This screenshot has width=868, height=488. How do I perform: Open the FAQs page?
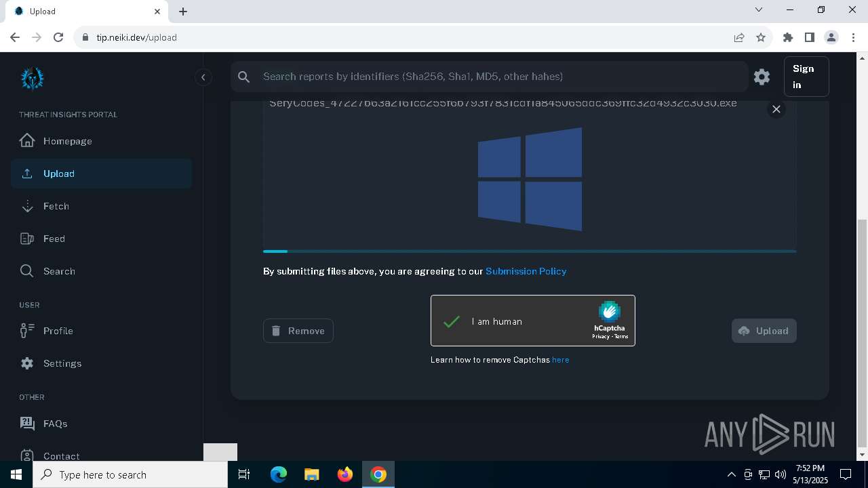pos(101,424)
